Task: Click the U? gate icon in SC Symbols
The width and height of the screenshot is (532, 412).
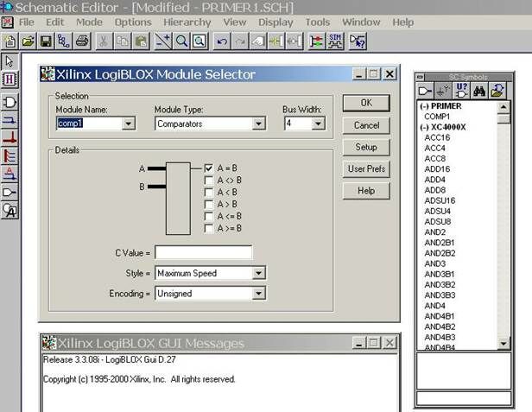Action: coord(461,91)
